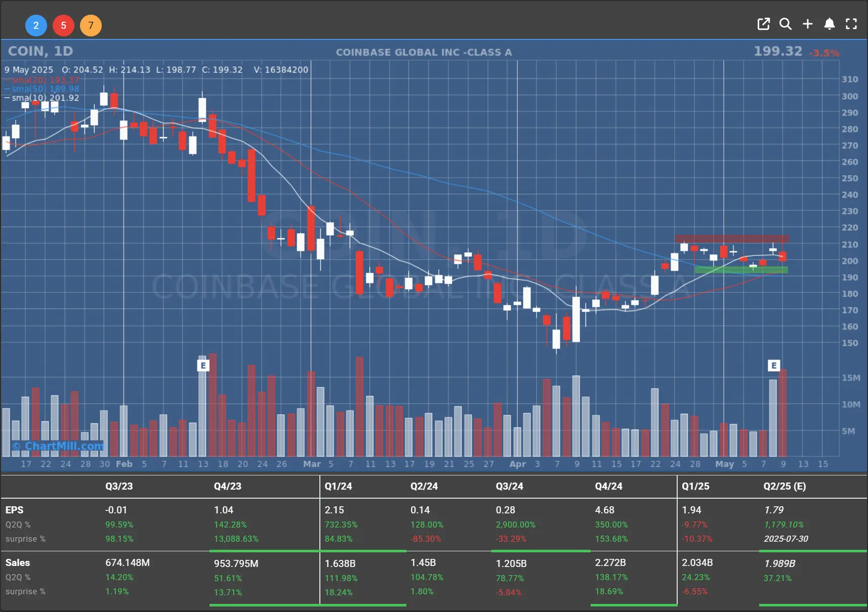Click estimated Sales 1.989B cell
Viewport: 868px width, 612px height.
pyautogui.click(x=779, y=563)
